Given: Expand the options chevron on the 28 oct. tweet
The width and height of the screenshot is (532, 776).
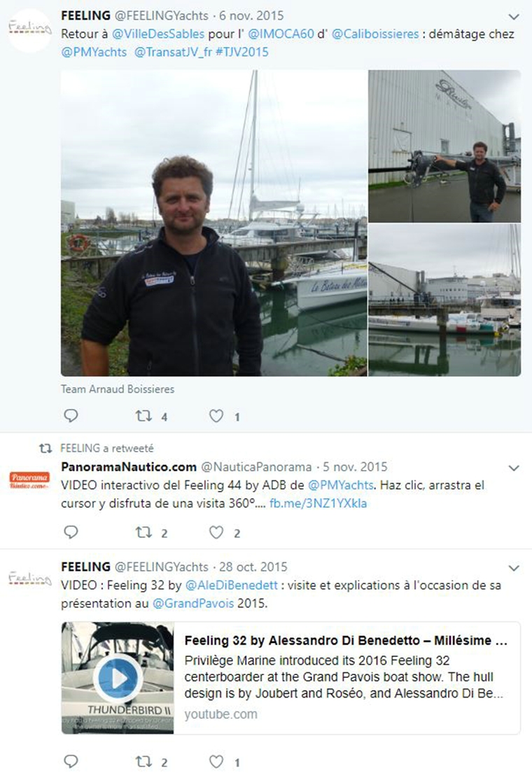Looking at the screenshot, I should point(514,568).
